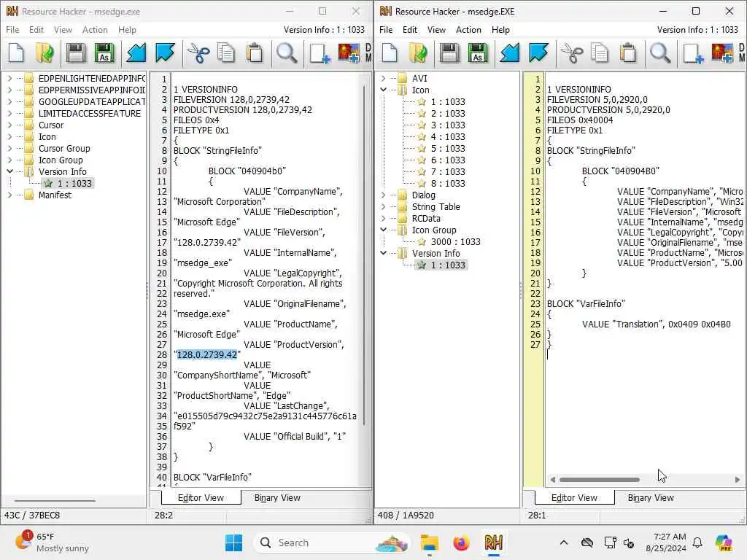The image size is (747, 560).
Task: Open file icon in left msedge.exe window
Action: (x=44, y=52)
